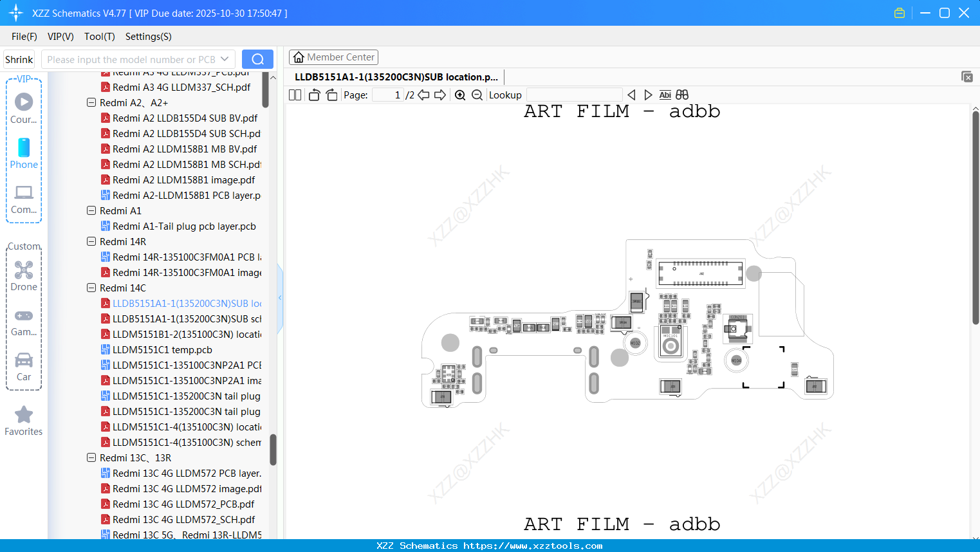Image resolution: width=980 pixels, height=552 pixels.
Task: Collapse the Redmi 14C tree section
Action: pos(91,288)
